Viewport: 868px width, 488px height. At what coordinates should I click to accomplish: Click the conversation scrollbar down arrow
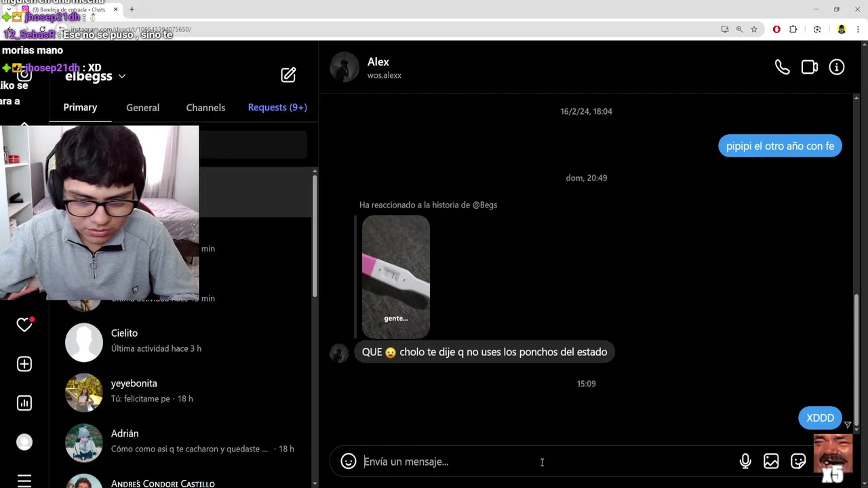click(856, 429)
